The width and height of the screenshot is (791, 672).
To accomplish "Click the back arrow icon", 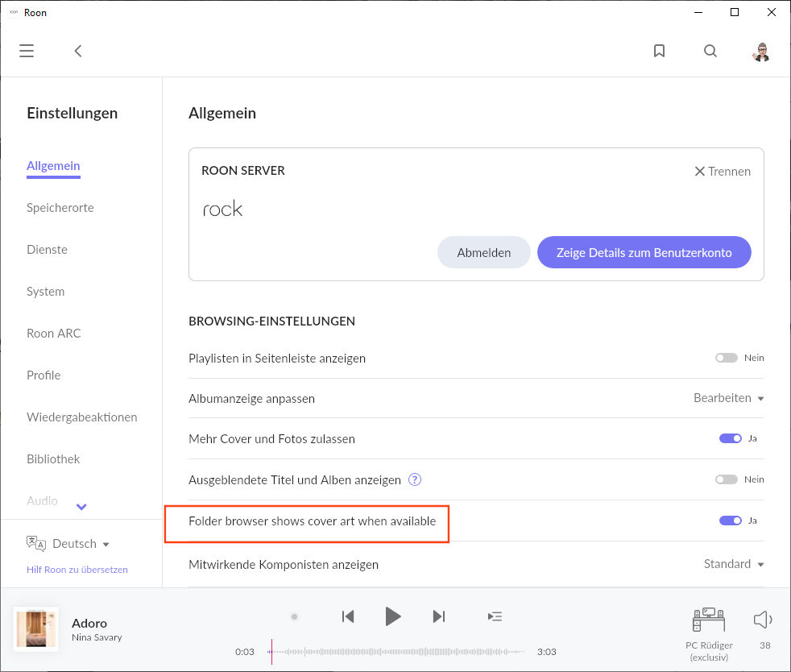I will click(78, 51).
